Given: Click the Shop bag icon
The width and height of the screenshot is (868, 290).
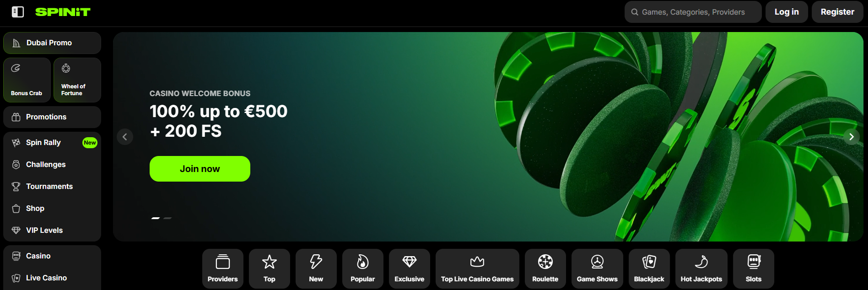Looking at the screenshot, I should (16, 209).
